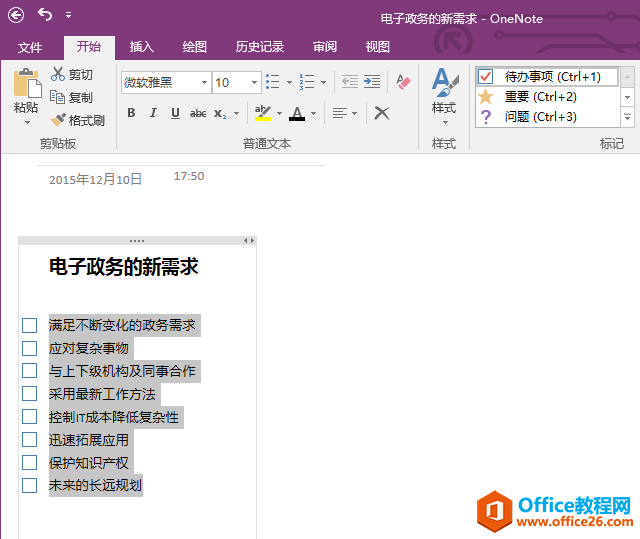Viewport: 640px width, 539px height.
Task: Switch to the 绘图 tab
Action: 195,47
